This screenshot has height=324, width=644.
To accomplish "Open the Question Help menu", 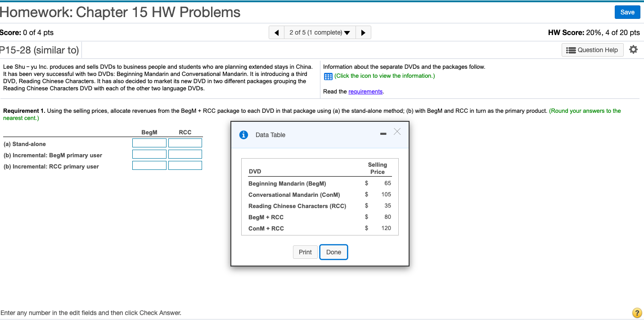I will coord(593,50).
